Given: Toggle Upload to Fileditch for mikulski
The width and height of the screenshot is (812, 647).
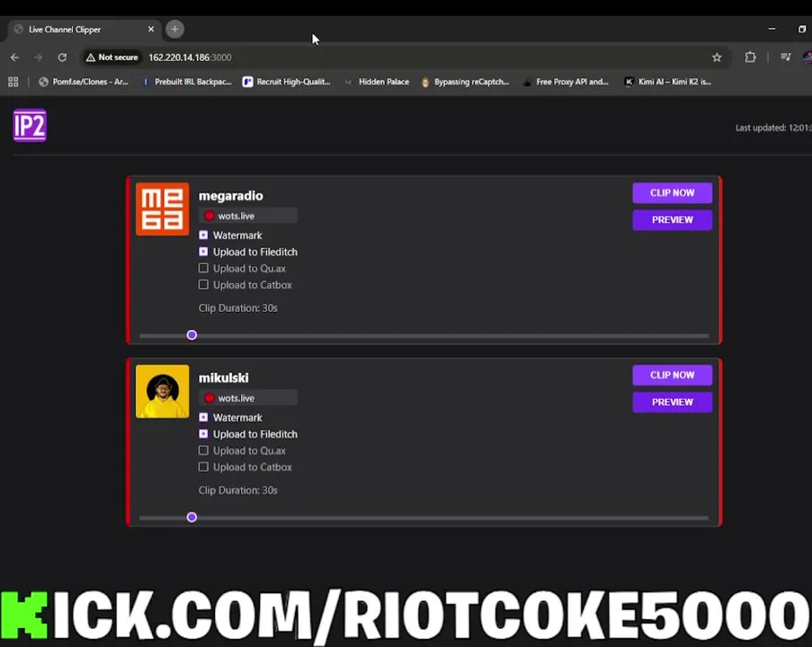Looking at the screenshot, I should tap(203, 434).
